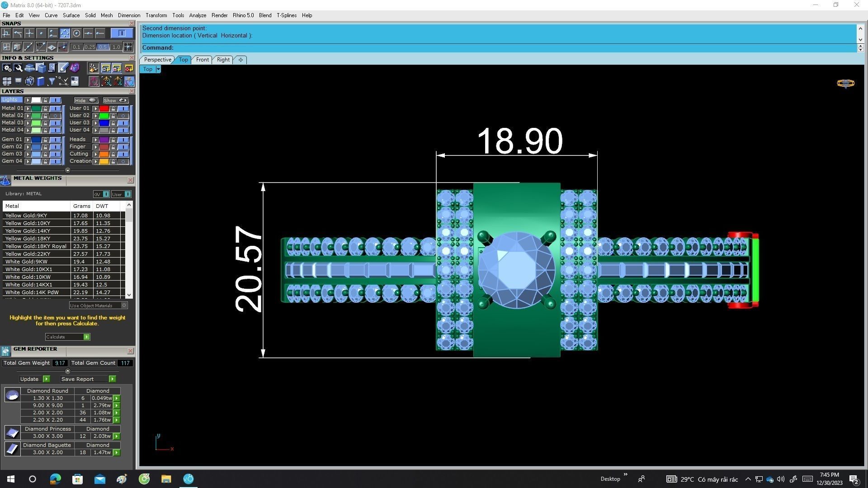The height and width of the screenshot is (488, 868).
Task: Click the User 01 red color swatch
Action: pyautogui.click(x=104, y=108)
